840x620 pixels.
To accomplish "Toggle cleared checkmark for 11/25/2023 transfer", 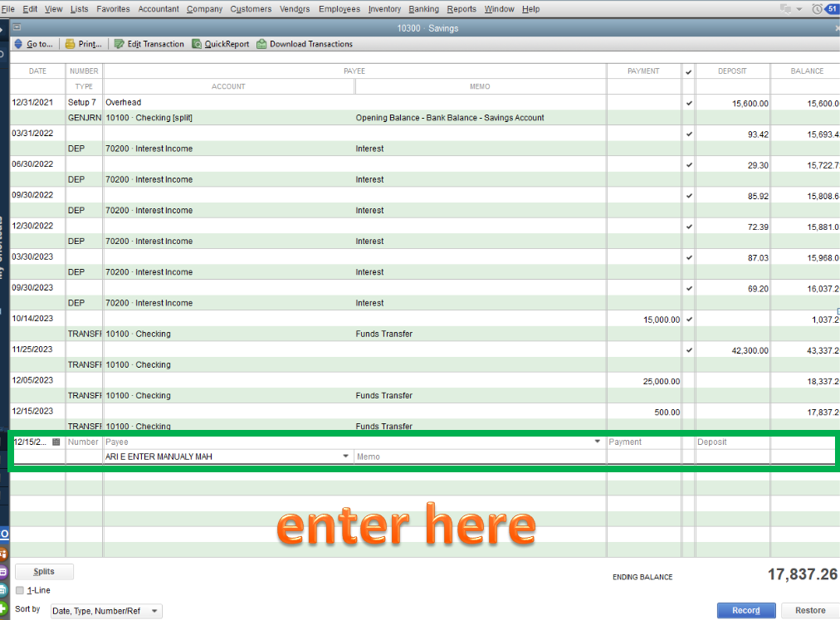I will coord(689,350).
